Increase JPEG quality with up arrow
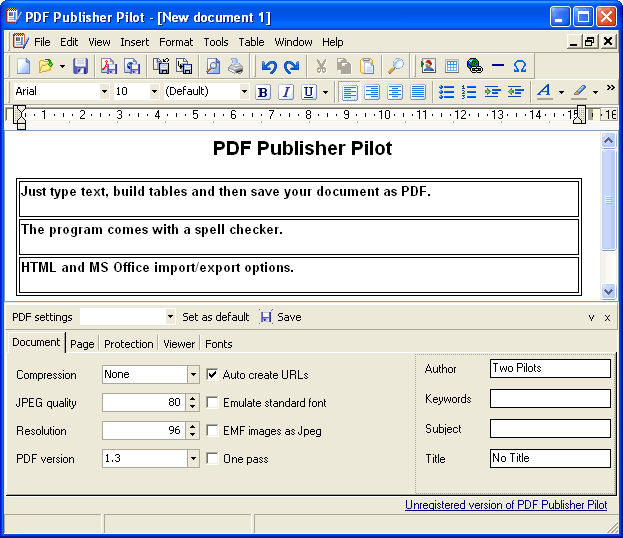 (x=193, y=398)
